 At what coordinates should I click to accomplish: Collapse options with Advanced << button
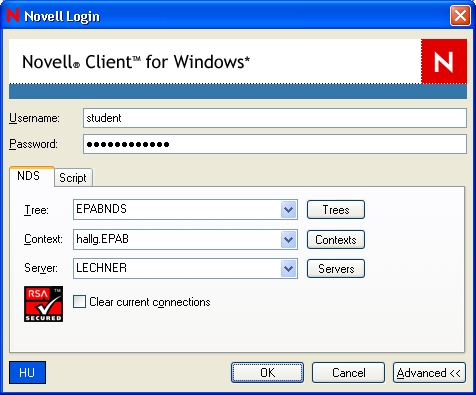(x=429, y=373)
